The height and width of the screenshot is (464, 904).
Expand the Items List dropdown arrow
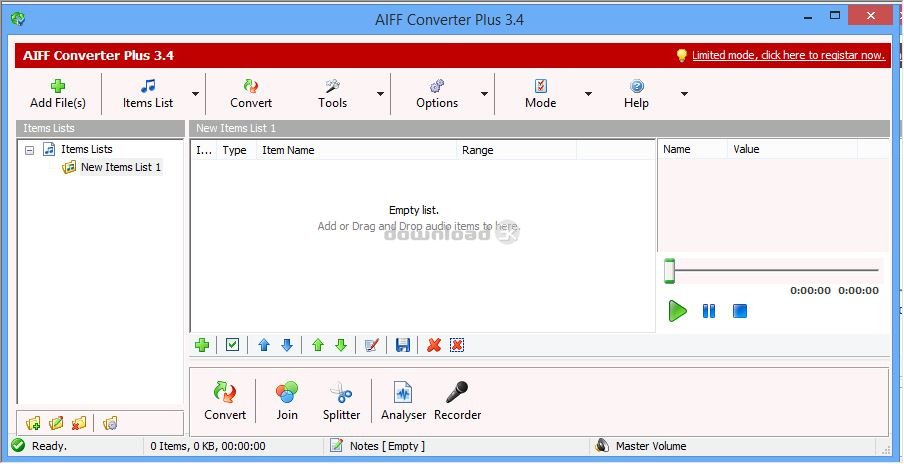pos(196,94)
